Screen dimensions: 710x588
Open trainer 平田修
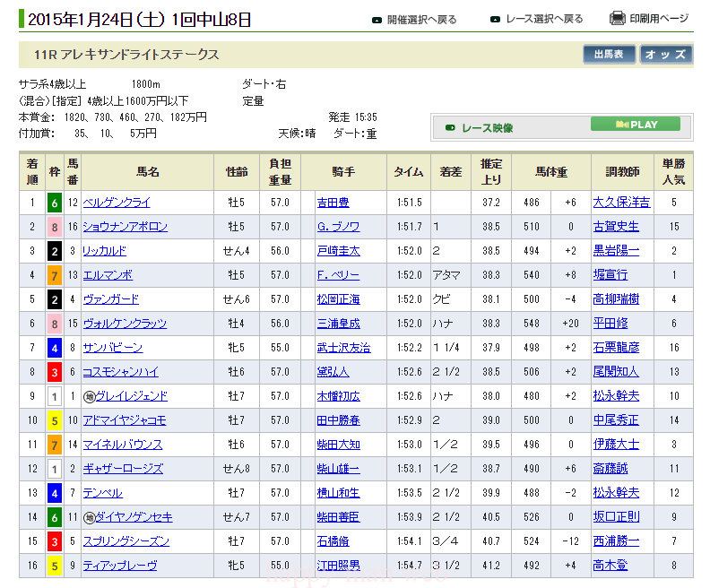pos(610,324)
